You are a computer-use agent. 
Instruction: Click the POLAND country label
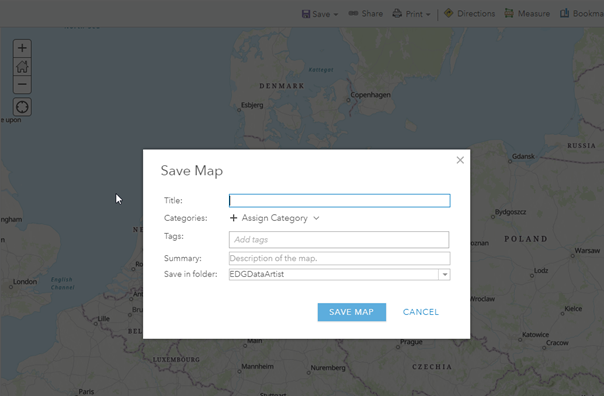[x=526, y=239]
